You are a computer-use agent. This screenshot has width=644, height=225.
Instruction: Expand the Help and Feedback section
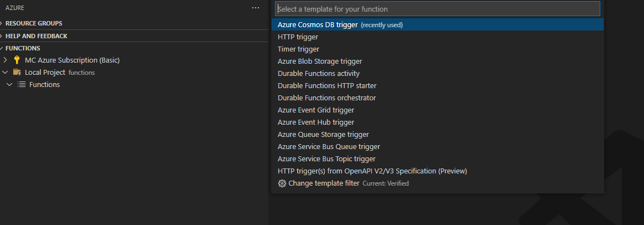(x=2, y=36)
